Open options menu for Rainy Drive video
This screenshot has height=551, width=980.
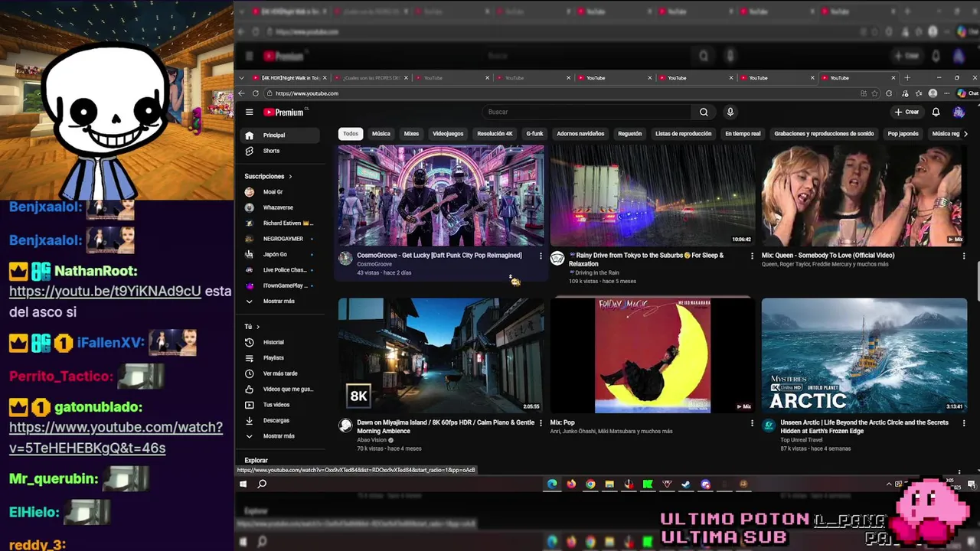click(752, 256)
